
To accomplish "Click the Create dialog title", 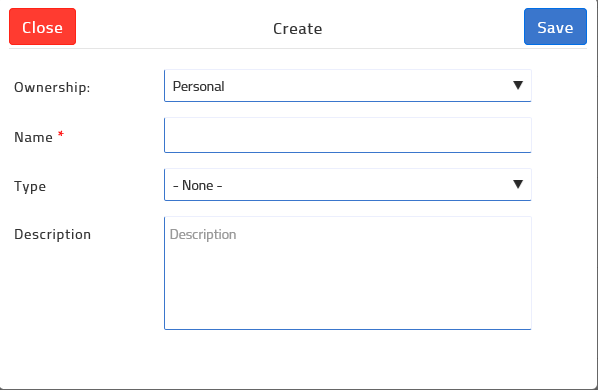I will point(297,29).
